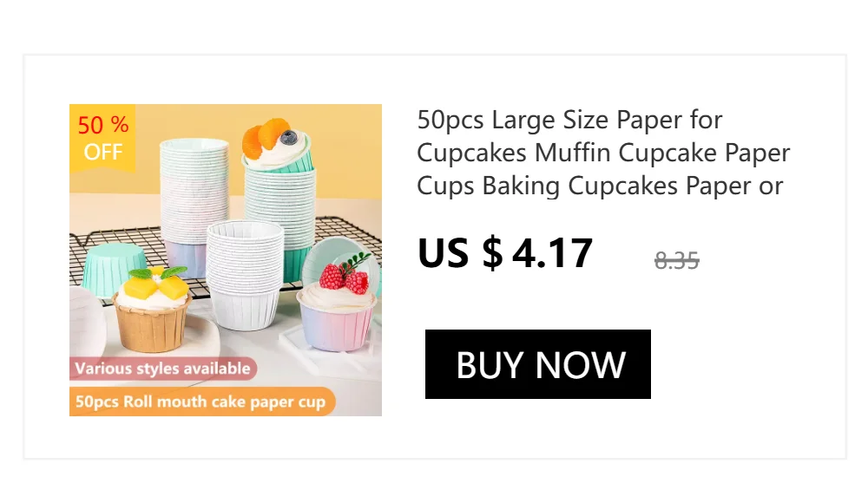This screenshot has height=503, width=868.
Task: Open the cupcake paper cups product image
Action: (x=226, y=260)
